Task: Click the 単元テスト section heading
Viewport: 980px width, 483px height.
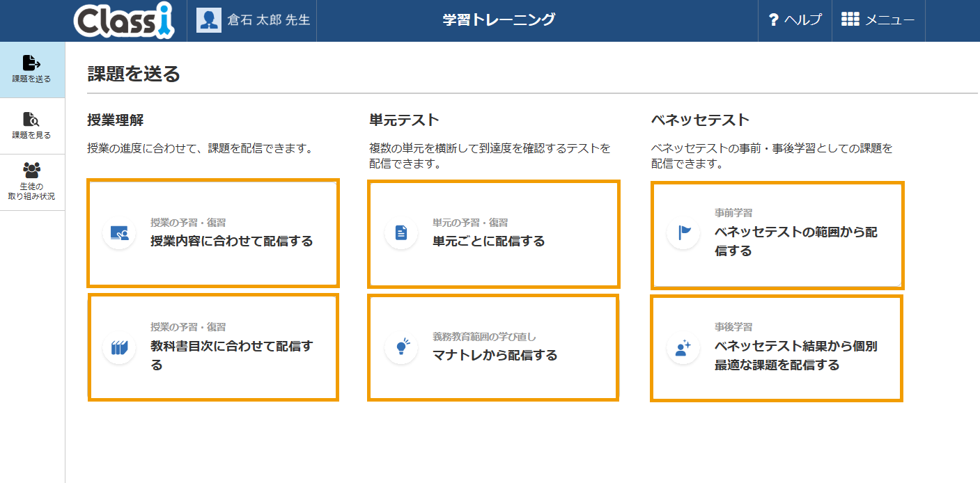Action: (405, 120)
